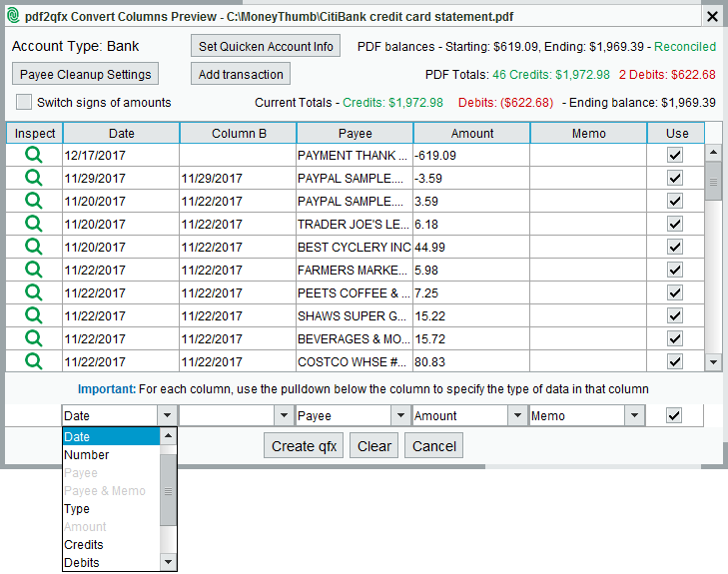Click Set Quicken Account Info button
This screenshot has width=728, height=574.
[266, 46]
